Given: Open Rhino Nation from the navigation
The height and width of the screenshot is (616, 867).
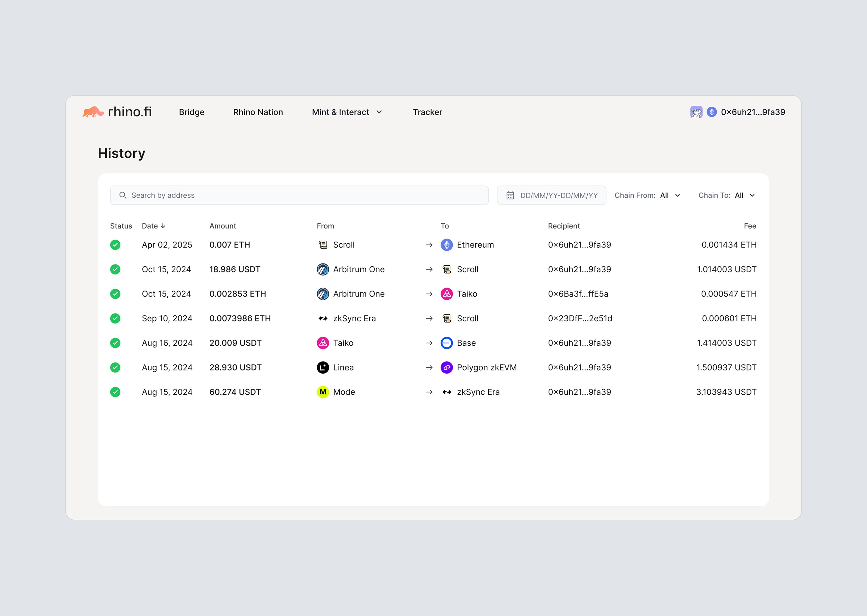Looking at the screenshot, I should 258,112.
